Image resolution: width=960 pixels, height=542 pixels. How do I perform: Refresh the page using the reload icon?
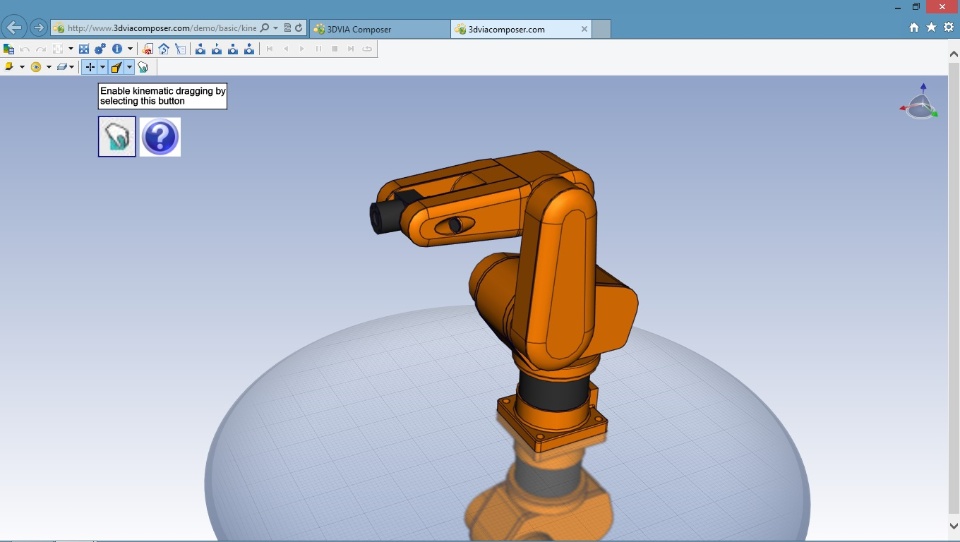click(299, 28)
